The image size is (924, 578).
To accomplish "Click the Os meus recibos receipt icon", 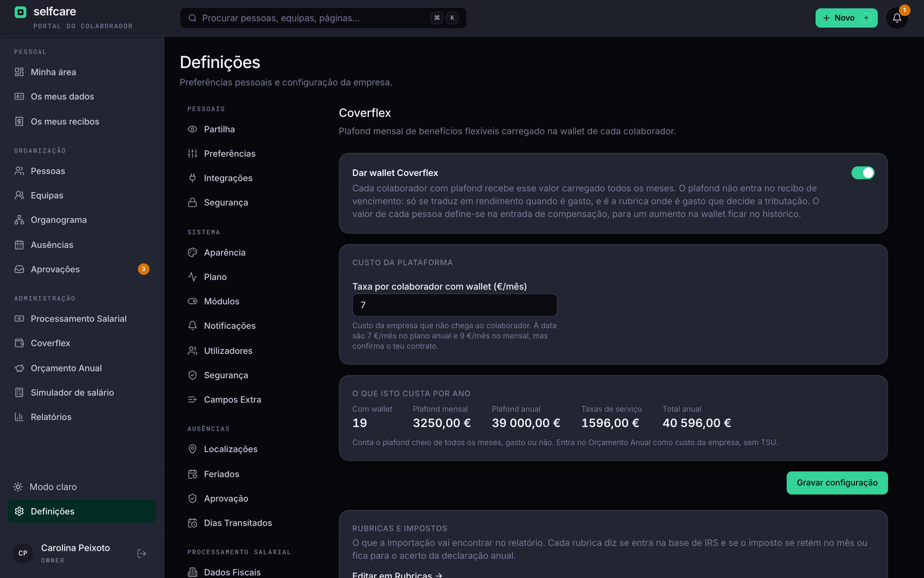I will [x=19, y=121].
